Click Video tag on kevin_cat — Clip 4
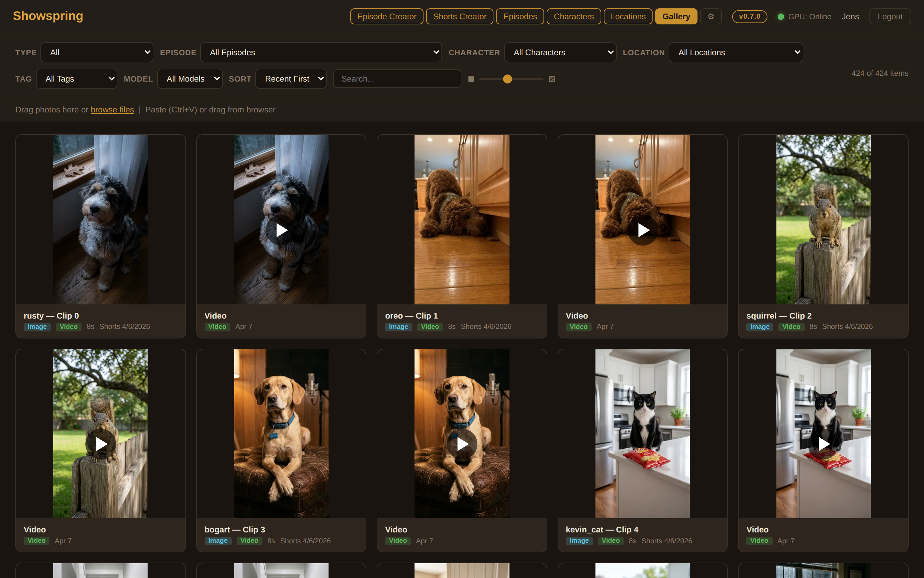Screen dimensions: 924x578 611,541
